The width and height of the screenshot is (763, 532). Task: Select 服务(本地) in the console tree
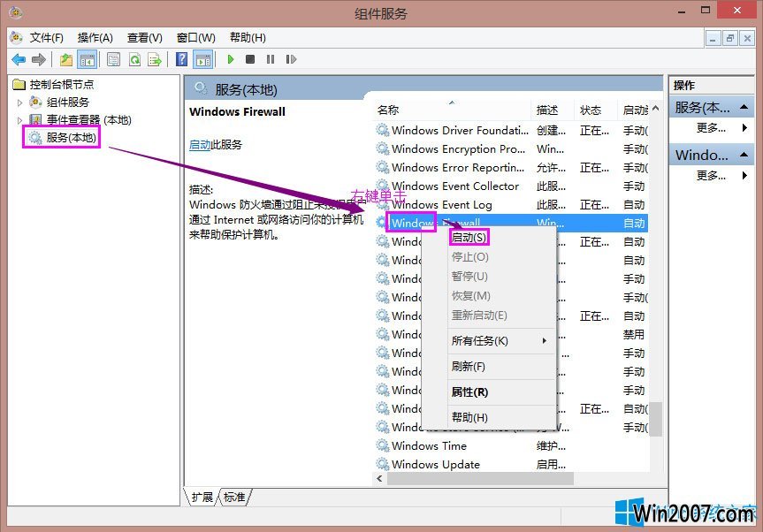tap(71, 138)
